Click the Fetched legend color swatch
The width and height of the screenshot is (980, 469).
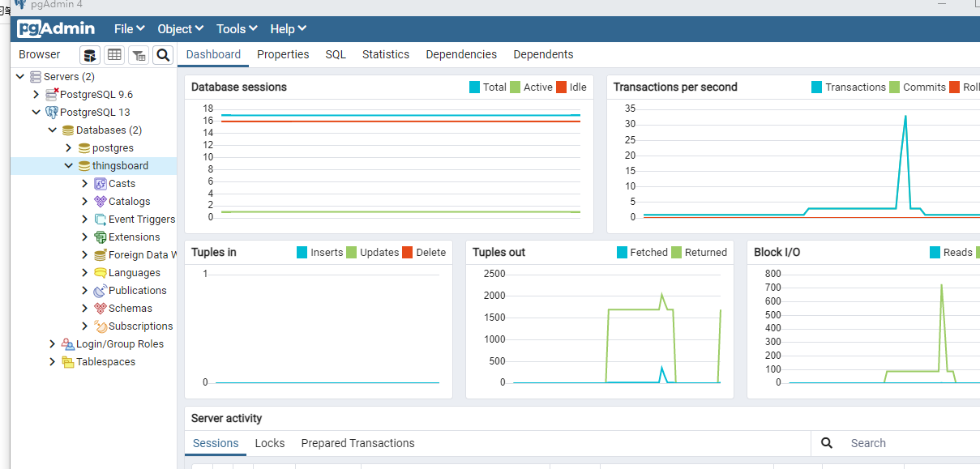tap(623, 252)
